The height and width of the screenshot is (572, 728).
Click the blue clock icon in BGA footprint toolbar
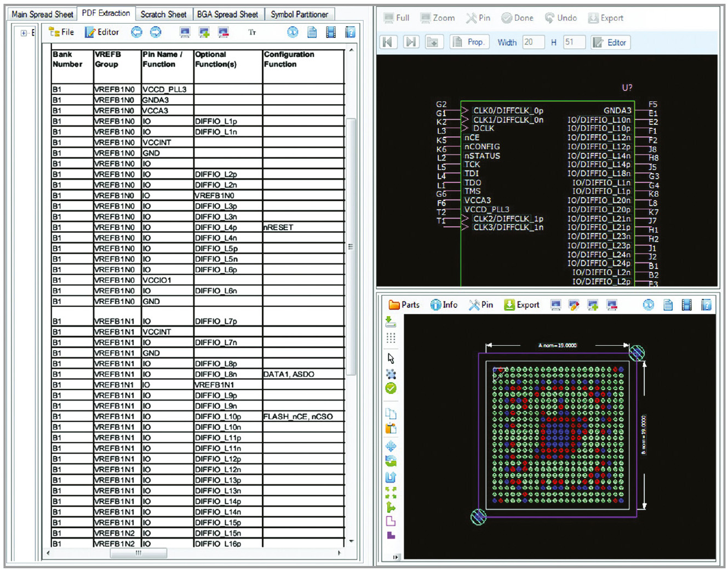649,305
